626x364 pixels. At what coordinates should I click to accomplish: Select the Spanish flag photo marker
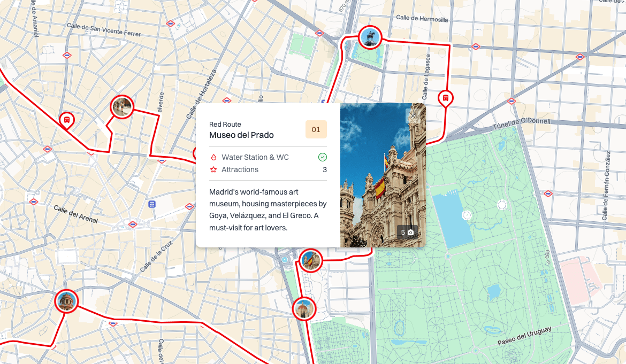pyautogui.click(x=311, y=260)
